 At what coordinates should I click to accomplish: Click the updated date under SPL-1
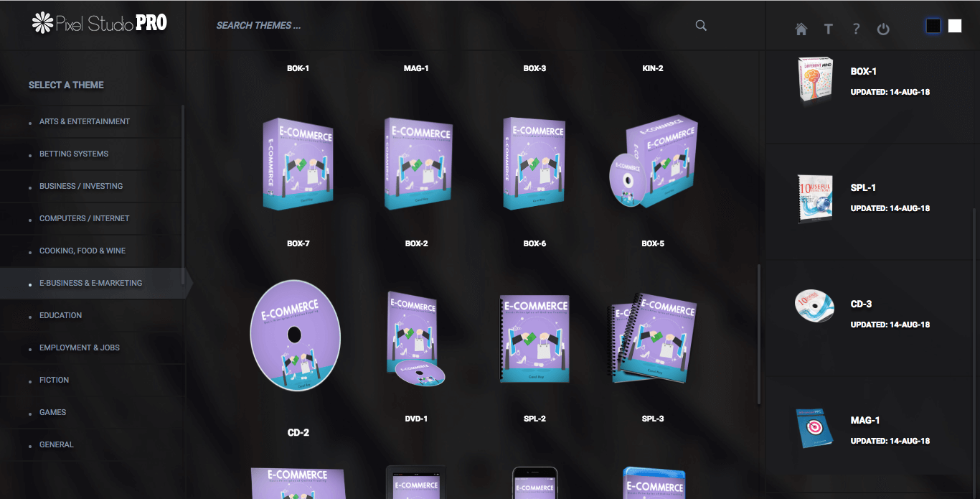click(890, 208)
